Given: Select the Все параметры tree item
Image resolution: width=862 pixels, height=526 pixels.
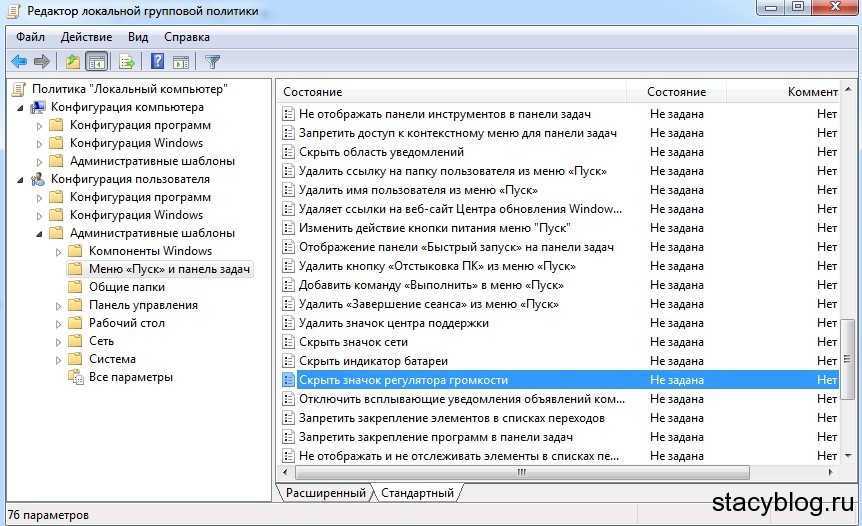Looking at the screenshot, I should pos(130,377).
